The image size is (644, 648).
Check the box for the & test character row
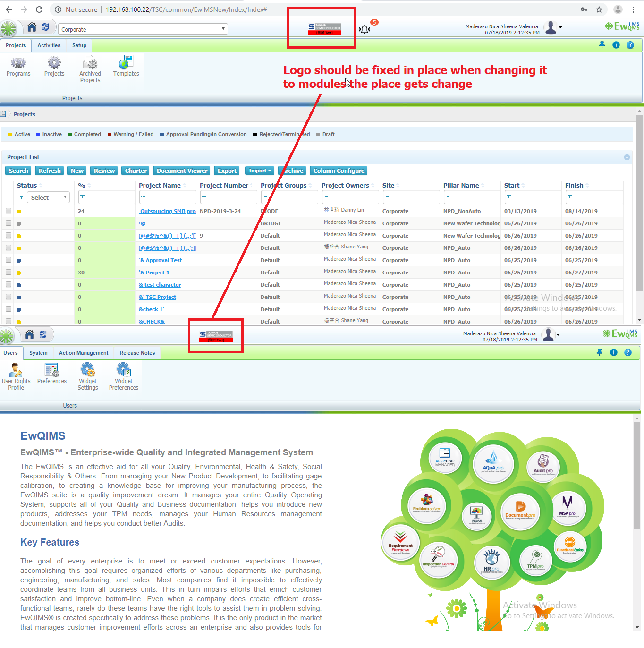click(8, 284)
